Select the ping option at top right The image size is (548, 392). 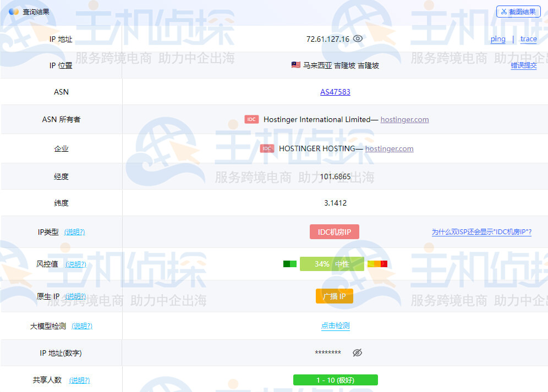[497, 39]
